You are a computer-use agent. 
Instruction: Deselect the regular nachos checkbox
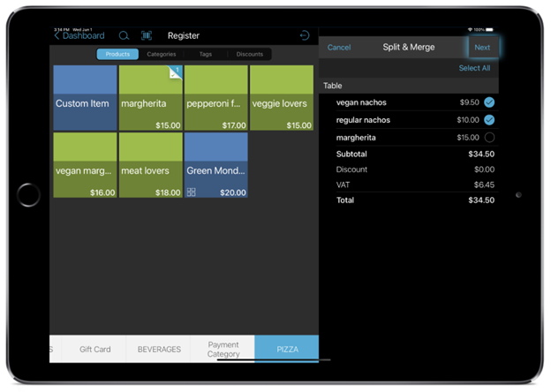tap(489, 120)
